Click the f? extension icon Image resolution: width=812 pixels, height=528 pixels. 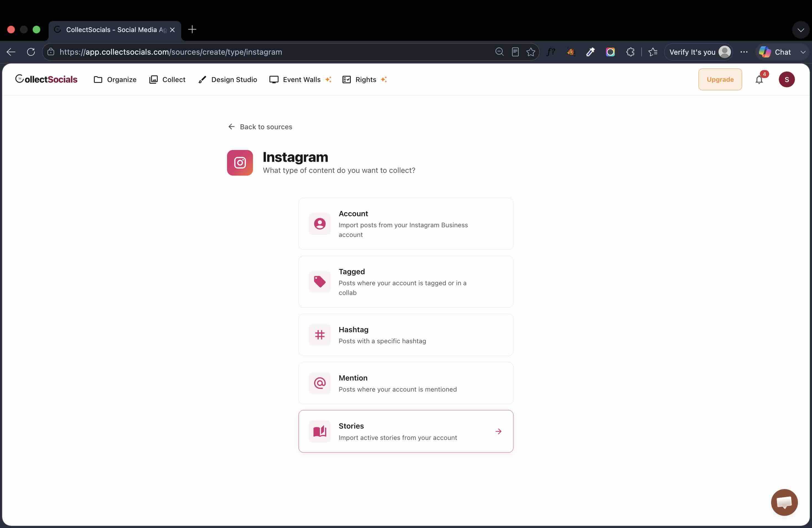pyautogui.click(x=551, y=52)
